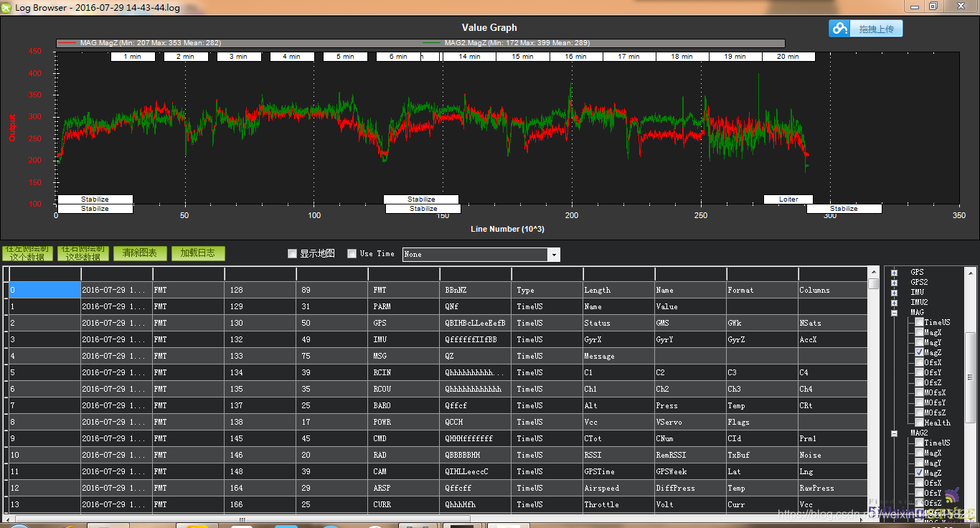Toggle the Use Time checkbox

[x=352, y=254]
